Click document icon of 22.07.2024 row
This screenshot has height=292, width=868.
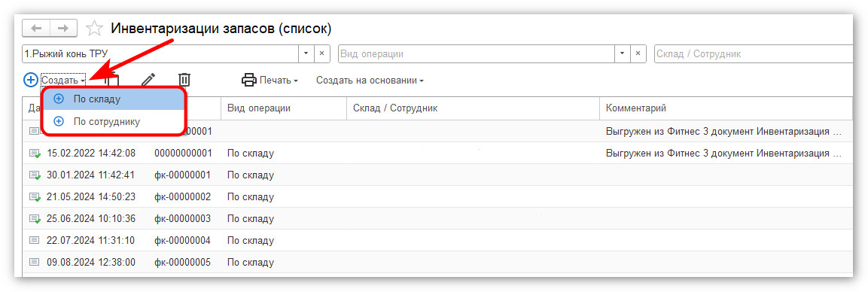click(35, 241)
